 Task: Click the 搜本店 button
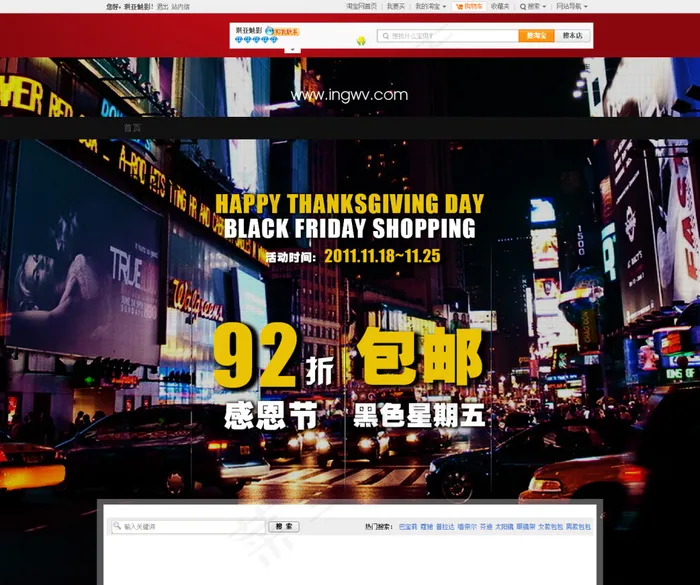572,36
